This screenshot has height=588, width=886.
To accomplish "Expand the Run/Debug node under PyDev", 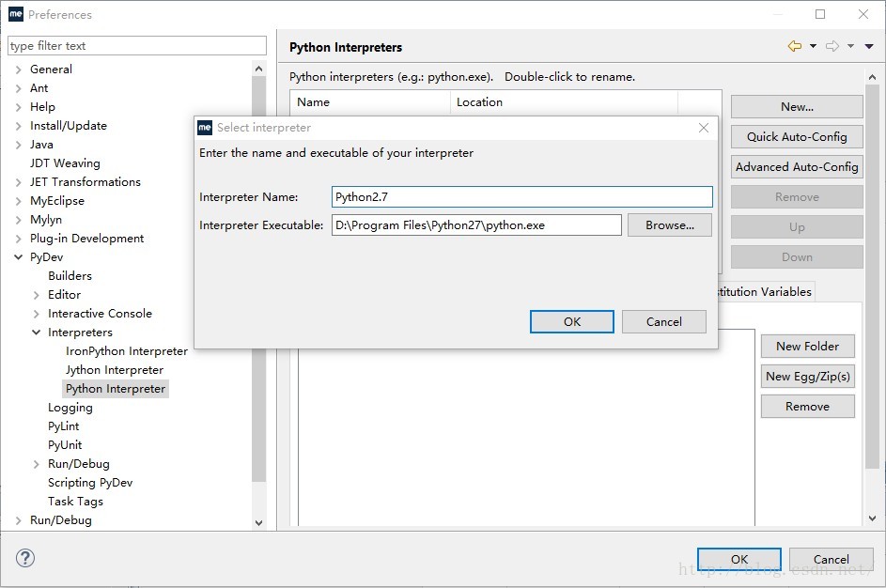I will point(37,464).
